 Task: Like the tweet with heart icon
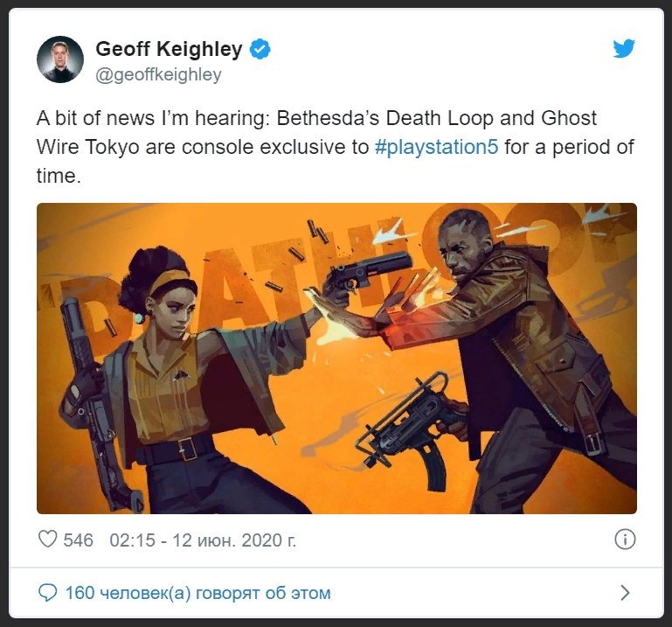point(47,540)
